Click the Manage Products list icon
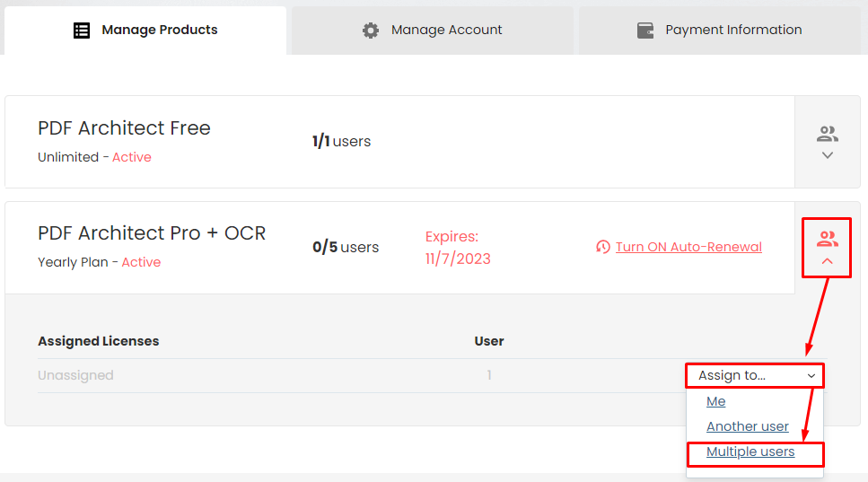This screenshot has width=868, height=482. point(82,31)
